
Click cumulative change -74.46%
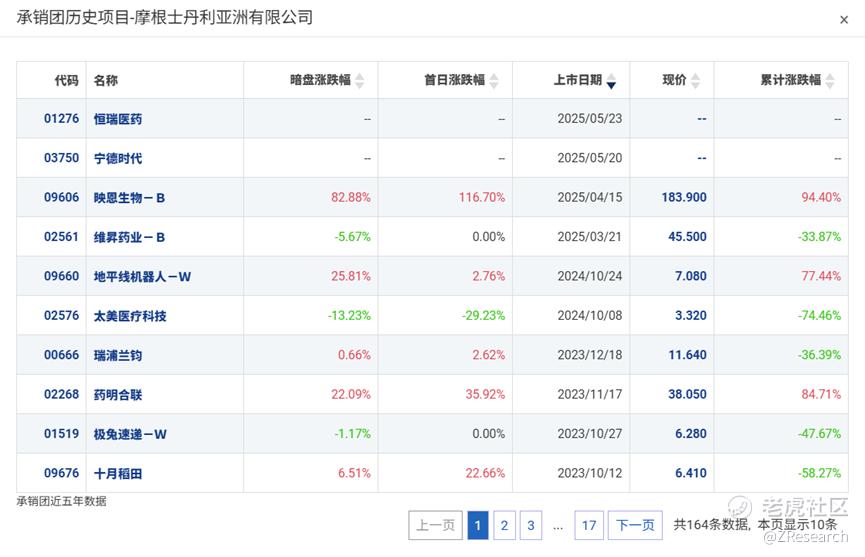tap(819, 315)
